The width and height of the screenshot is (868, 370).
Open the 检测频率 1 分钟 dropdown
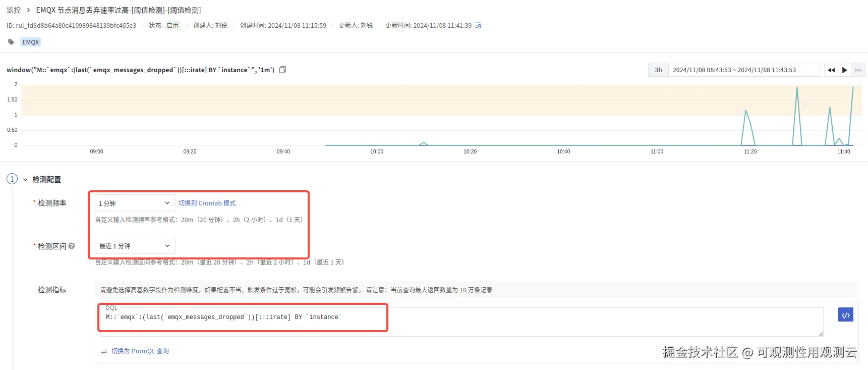[x=135, y=203]
